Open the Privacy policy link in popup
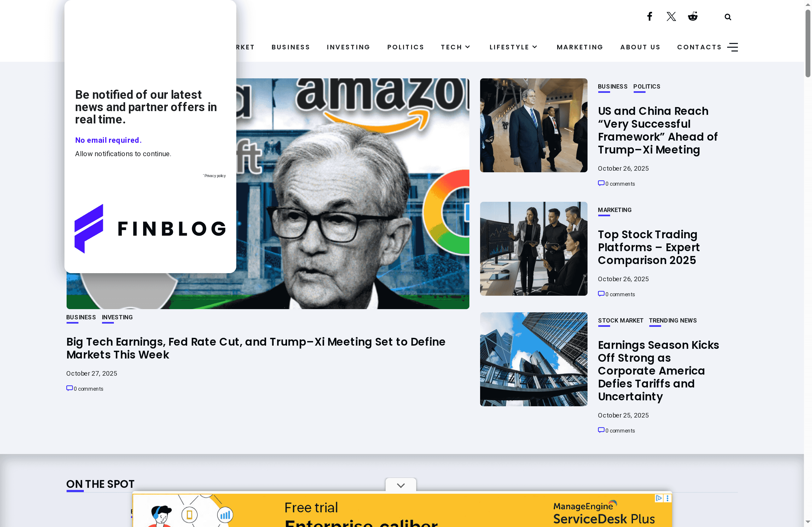 click(215, 176)
